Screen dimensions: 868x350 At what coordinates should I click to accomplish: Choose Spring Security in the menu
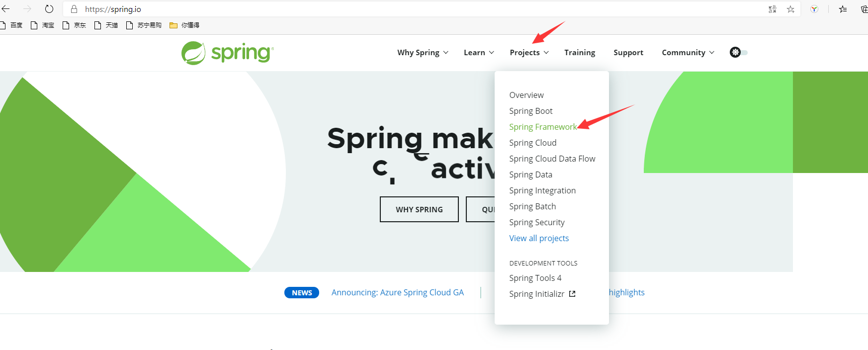[537, 222]
